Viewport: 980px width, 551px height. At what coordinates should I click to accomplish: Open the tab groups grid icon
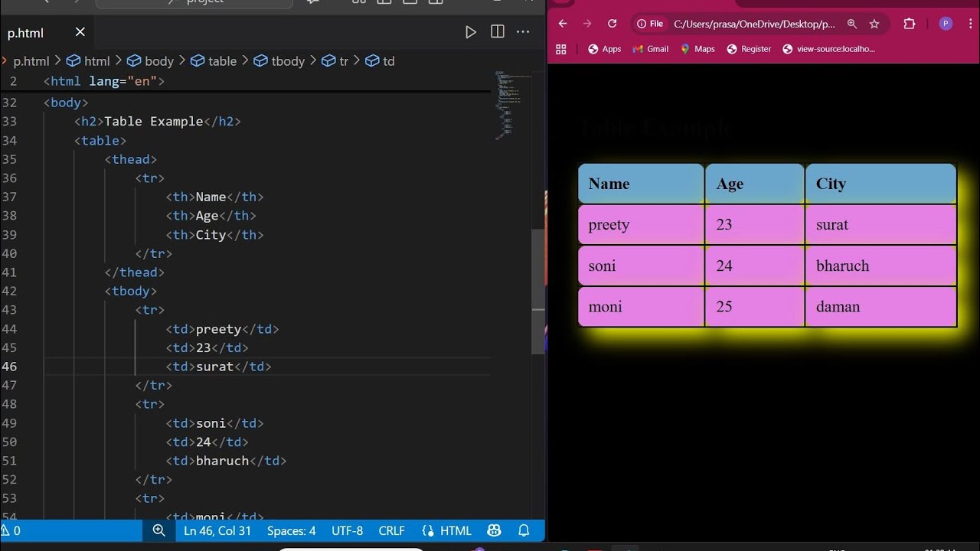tap(561, 49)
